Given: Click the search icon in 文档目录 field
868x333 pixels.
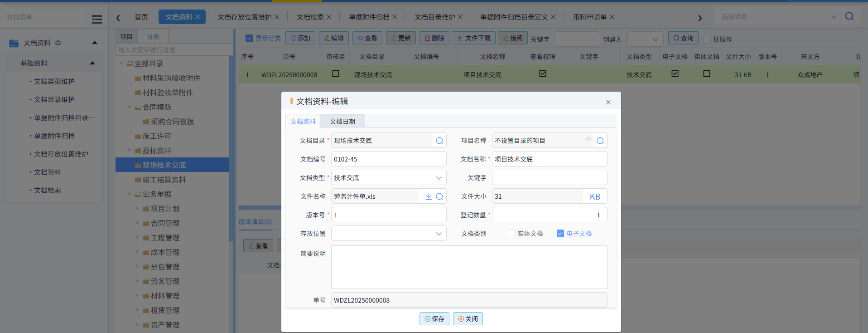Looking at the screenshot, I should tap(439, 141).
